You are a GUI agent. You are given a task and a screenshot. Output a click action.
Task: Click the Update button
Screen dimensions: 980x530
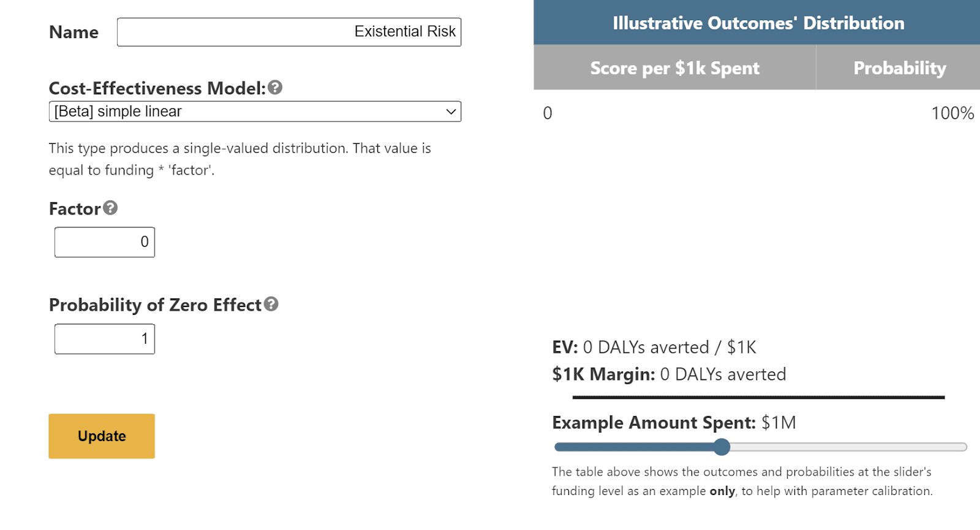(x=102, y=436)
